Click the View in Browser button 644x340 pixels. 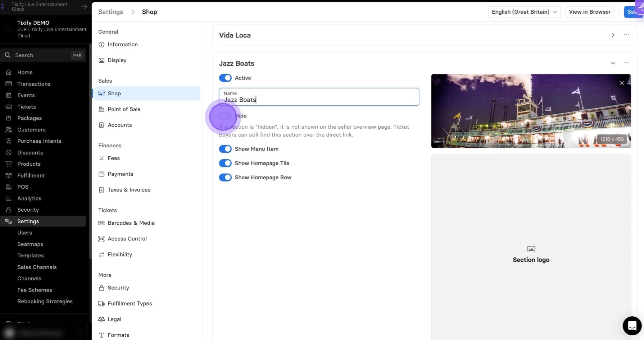pos(590,12)
